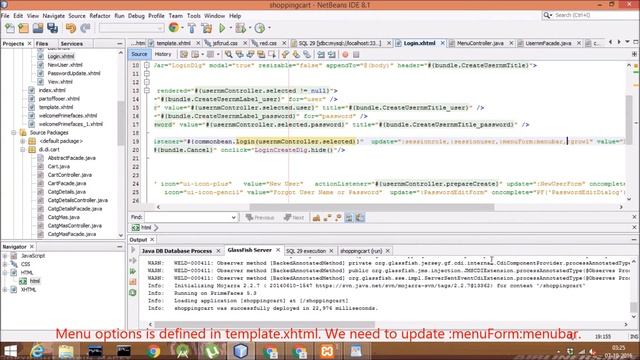Click the Redo toolbar icon
This screenshot has width=640, height=360.
85,28
